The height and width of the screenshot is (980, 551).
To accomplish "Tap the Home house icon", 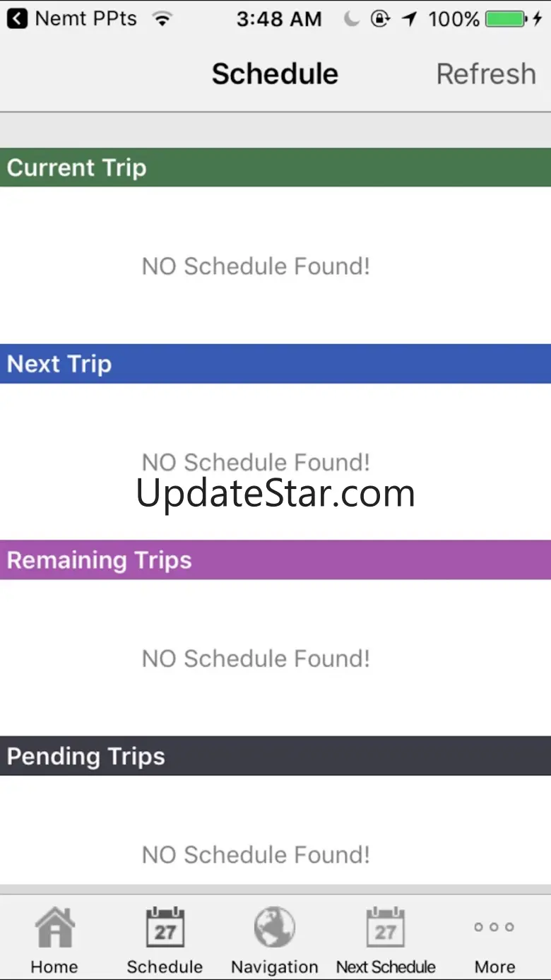I will click(54, 928).
